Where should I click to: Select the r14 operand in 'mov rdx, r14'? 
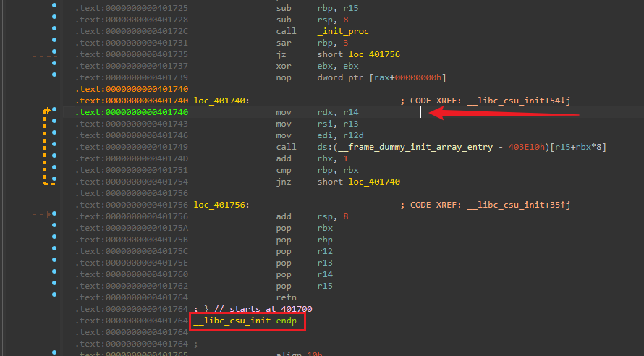coord(351,112)
